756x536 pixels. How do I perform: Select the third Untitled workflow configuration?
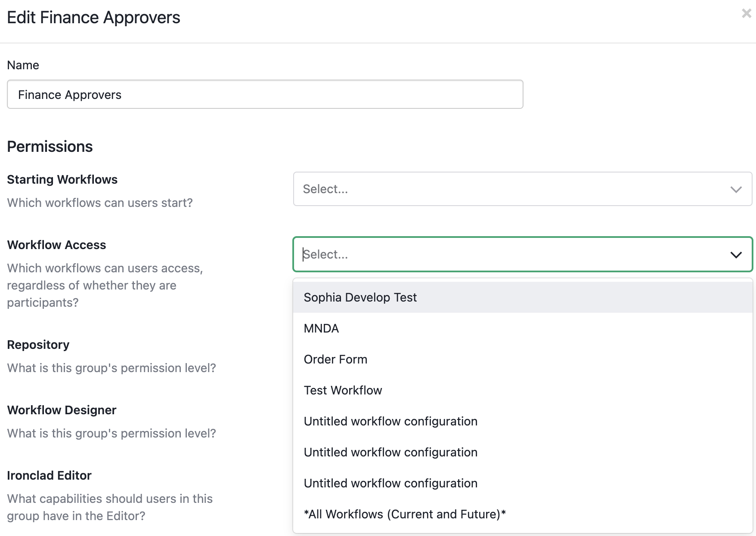click(x=523, y=483)
